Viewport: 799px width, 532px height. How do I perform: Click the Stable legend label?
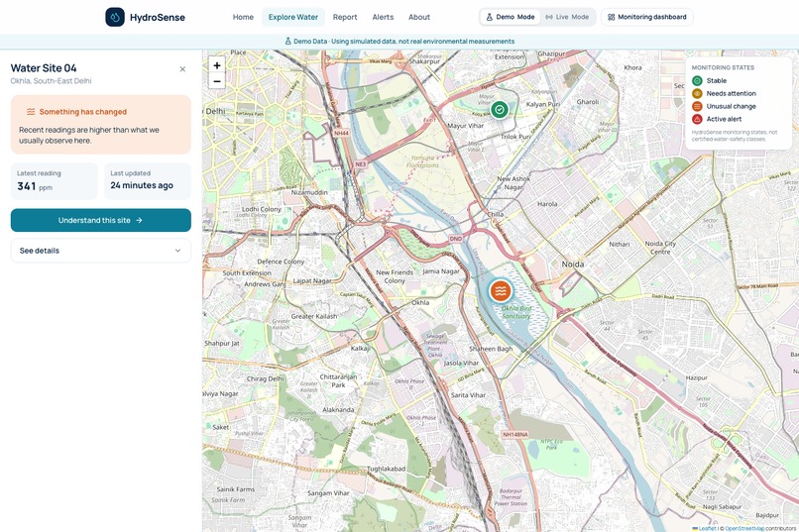717,80
